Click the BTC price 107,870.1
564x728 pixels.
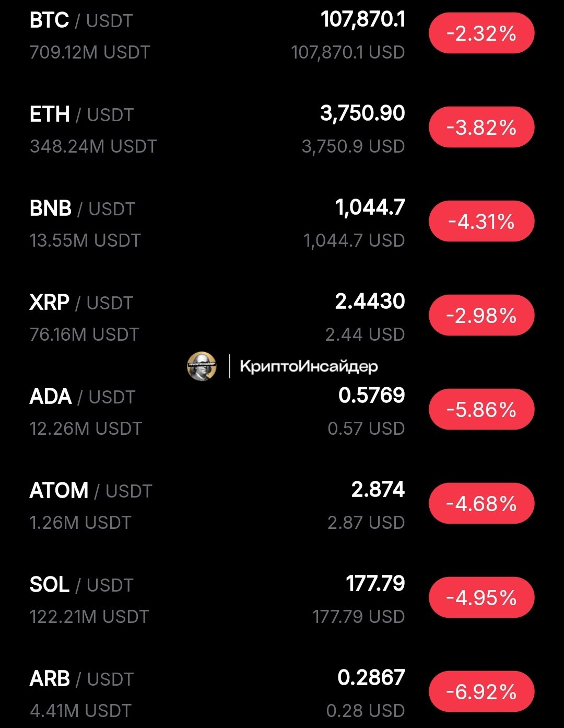[x=363, y=20]
